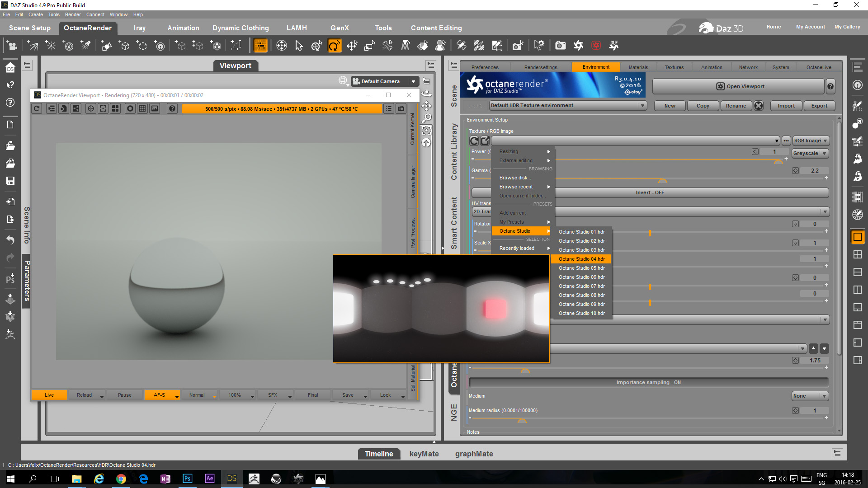Image resolution: width=868 pixels, height=488 pixels.
Task: Expand the Reload button dropdown arrow
Action: (102, 396)
